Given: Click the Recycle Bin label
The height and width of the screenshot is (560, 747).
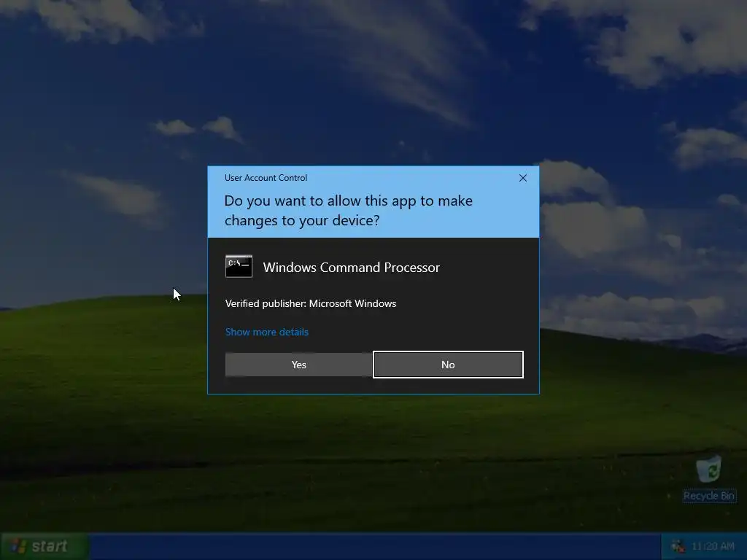Looking at the screenshot, I should click(x=709, y=496).
